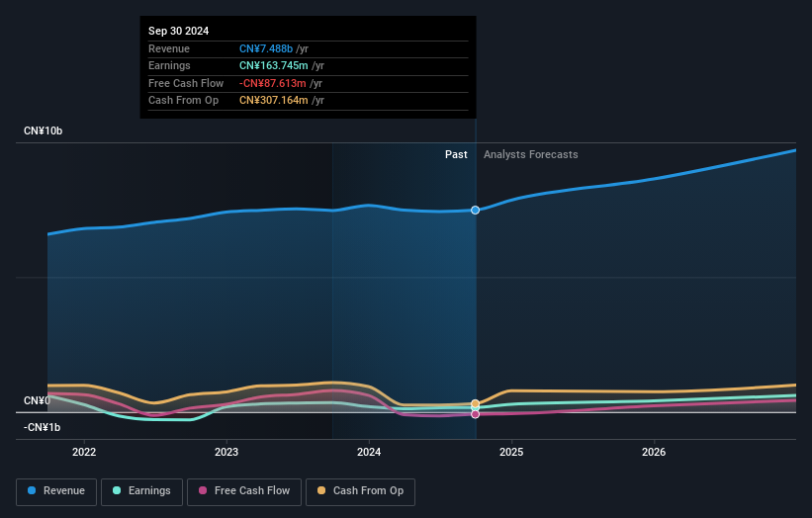Click the CN¥307.164m cash from op value
Image resolution: width=812 pixels, height=518 pixels.
(x=273, y=101)
